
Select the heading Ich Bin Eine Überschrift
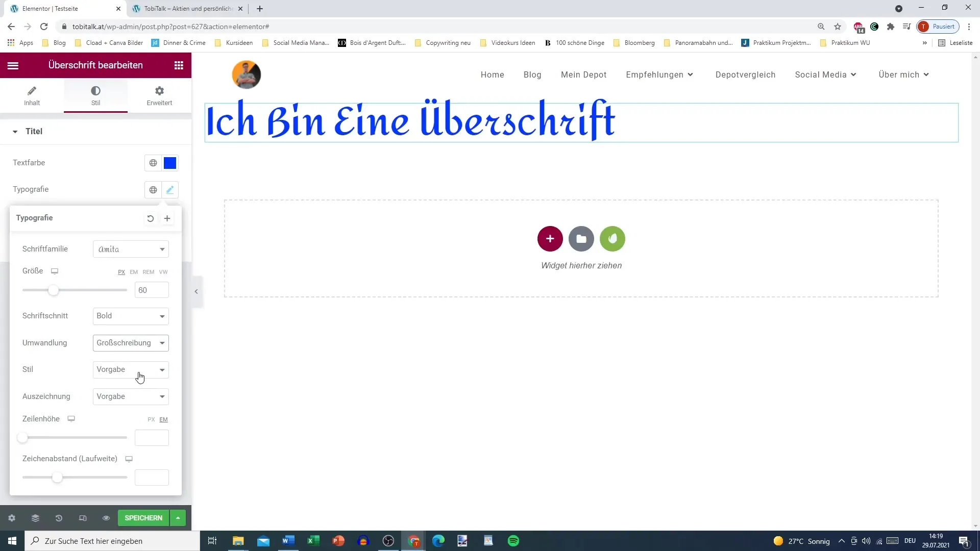click(410, 121)
